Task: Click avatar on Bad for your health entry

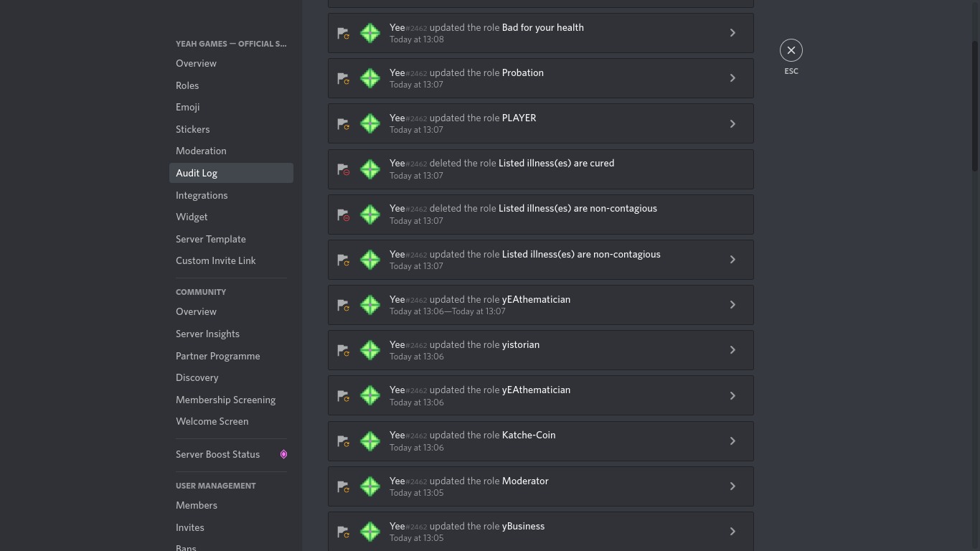Action: (x=370, y=33)
